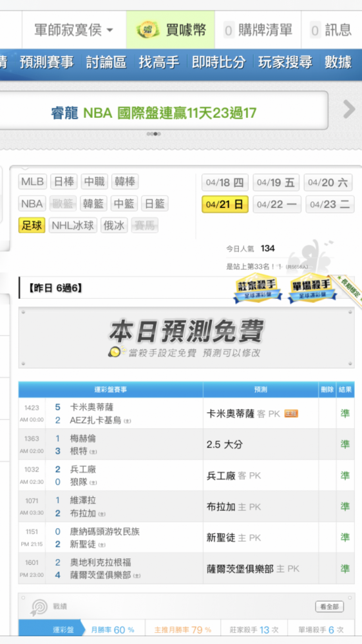
Task: Click the 刪除 column header
Action: [327, 390]
